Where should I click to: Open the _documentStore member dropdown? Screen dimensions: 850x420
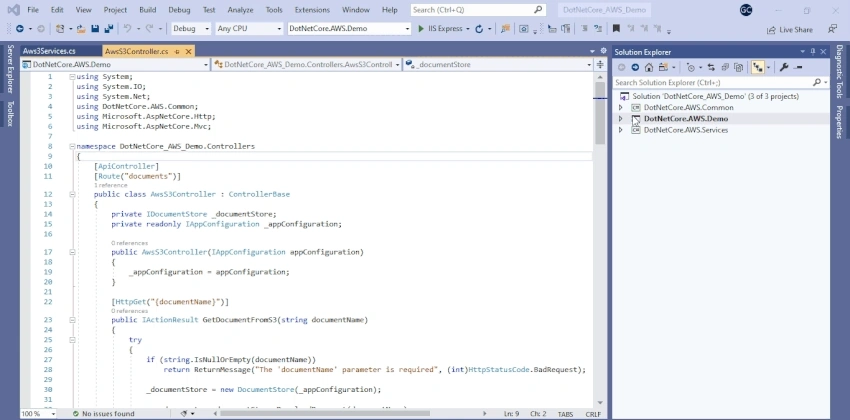point(498,64)
